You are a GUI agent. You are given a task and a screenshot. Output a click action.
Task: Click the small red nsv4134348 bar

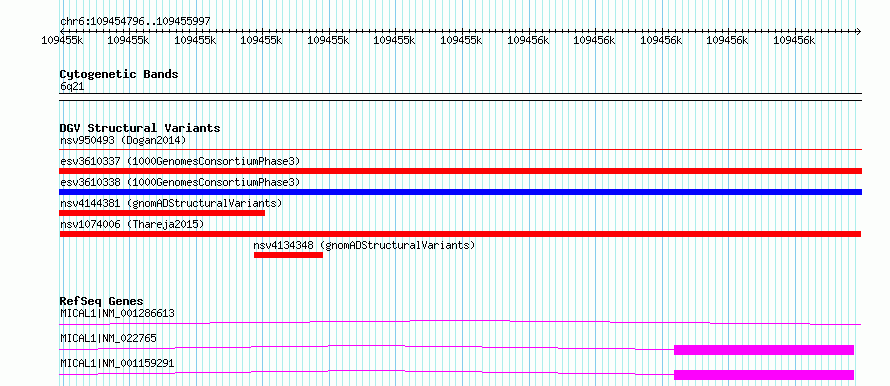click(288, 255)
